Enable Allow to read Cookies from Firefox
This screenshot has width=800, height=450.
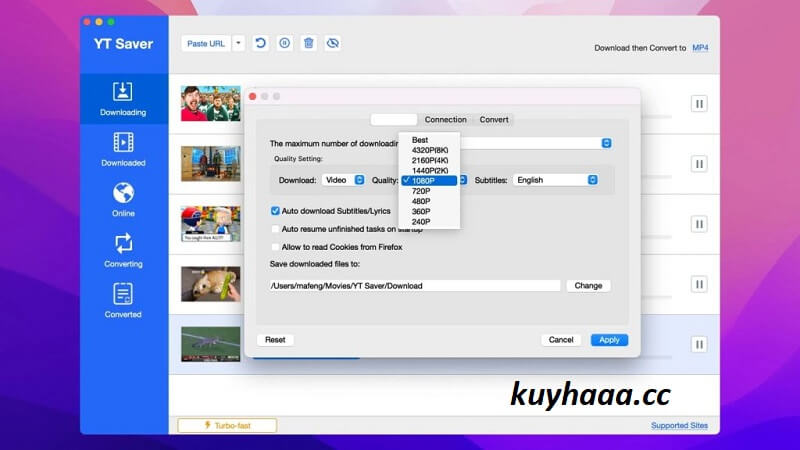click(x=275, y=247)
